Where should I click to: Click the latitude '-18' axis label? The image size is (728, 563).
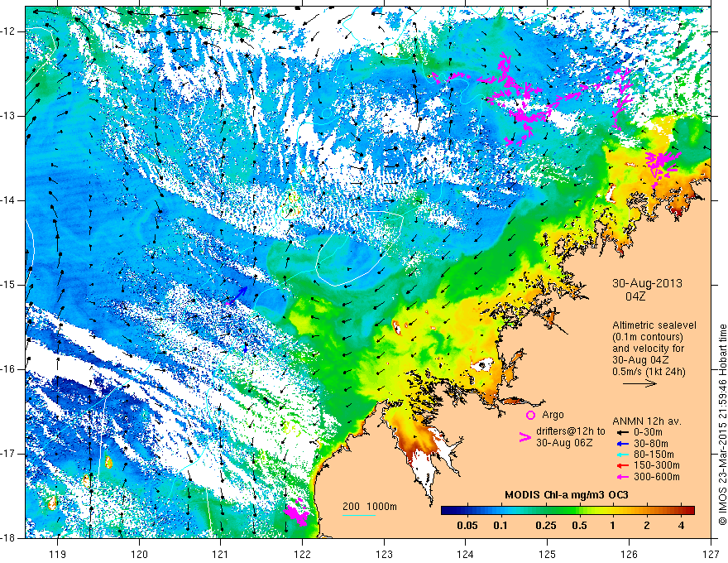[x=9, y=538]
